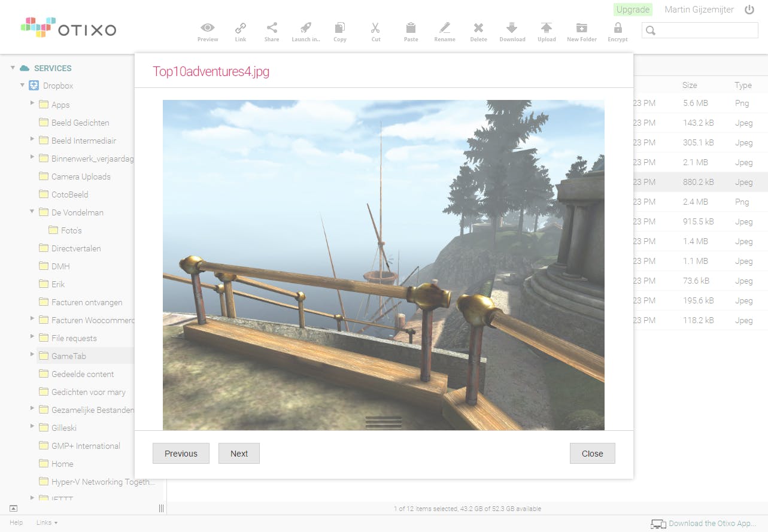
Task: Close the image preview dialog
Action: pyautogui.click(x=593, y=454)
